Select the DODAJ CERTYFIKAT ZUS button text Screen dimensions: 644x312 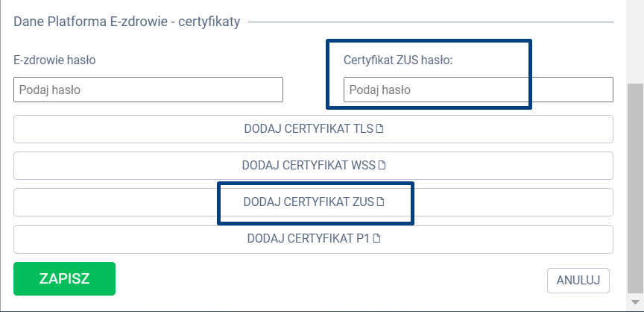click(309, 202)
